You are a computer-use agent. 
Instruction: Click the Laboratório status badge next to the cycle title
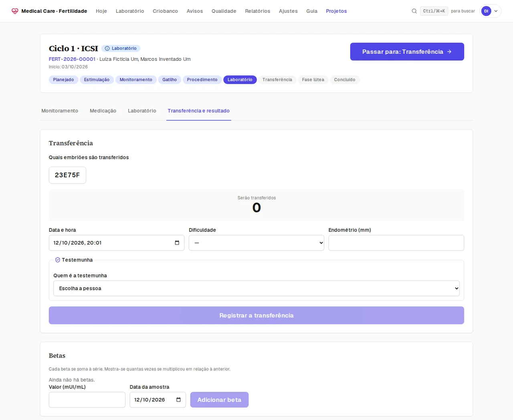point(121,48)
